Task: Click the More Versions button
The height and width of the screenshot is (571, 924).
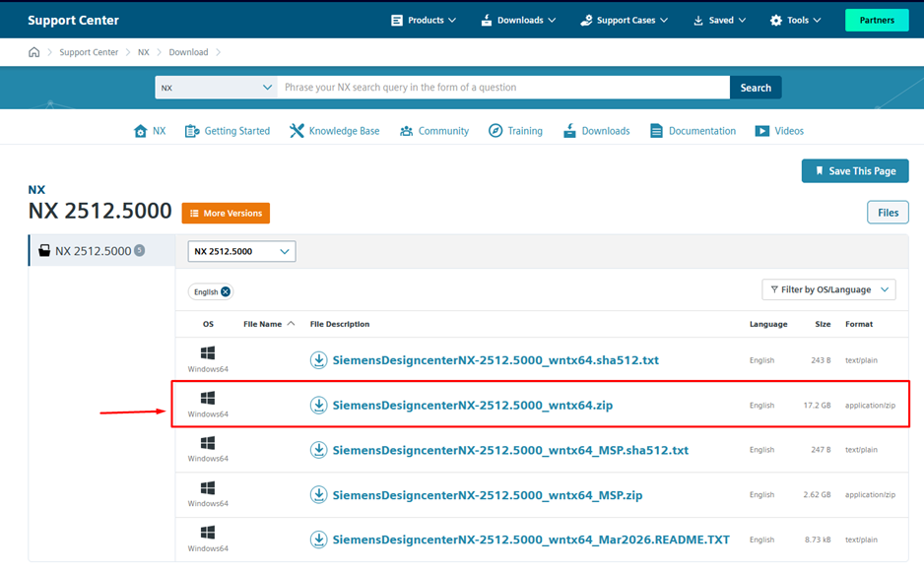Action: pos(226,213)
